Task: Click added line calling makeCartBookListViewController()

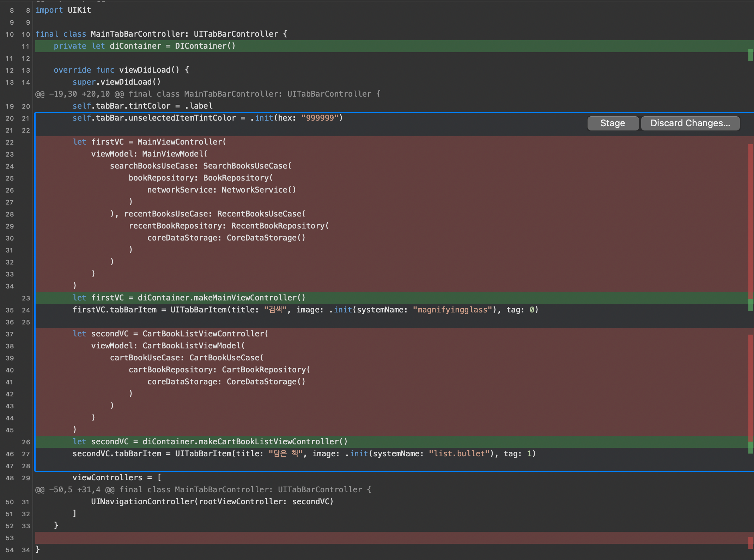Action: click(210, 442)
